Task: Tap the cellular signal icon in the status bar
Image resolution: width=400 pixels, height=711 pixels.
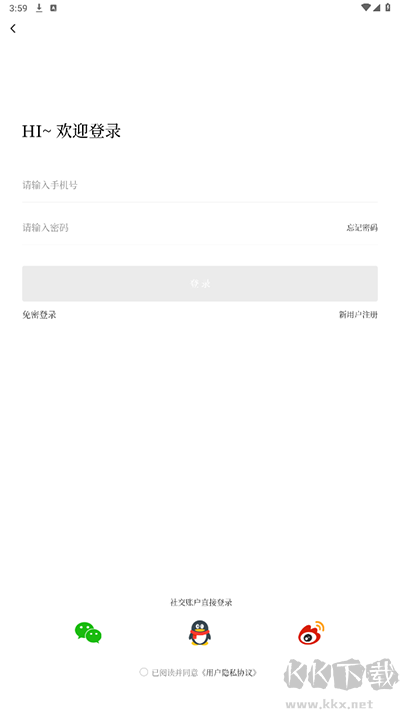Action: (377, 7)
